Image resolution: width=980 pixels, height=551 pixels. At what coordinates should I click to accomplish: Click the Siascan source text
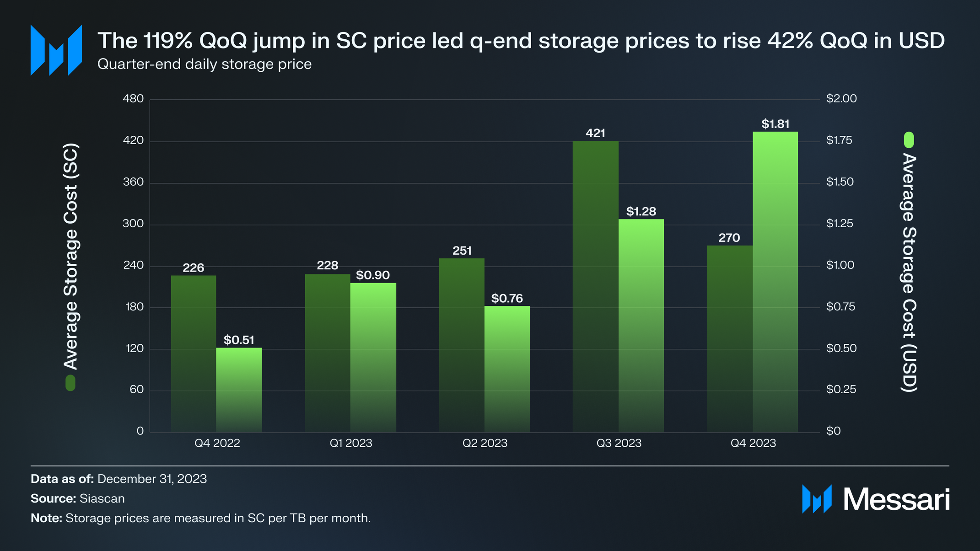coord(102,498)
